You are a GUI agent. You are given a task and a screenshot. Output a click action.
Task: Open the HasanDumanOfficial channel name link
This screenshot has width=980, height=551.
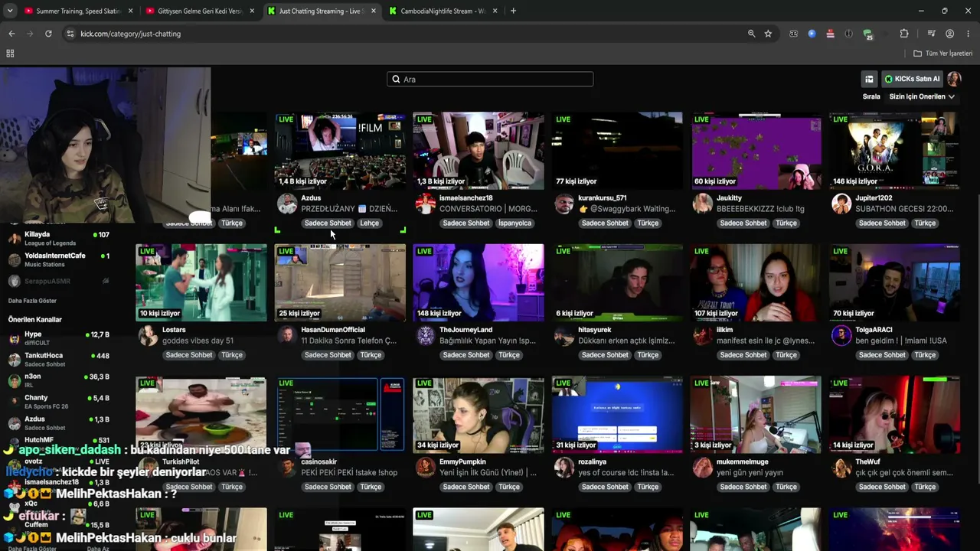[333, 330]
